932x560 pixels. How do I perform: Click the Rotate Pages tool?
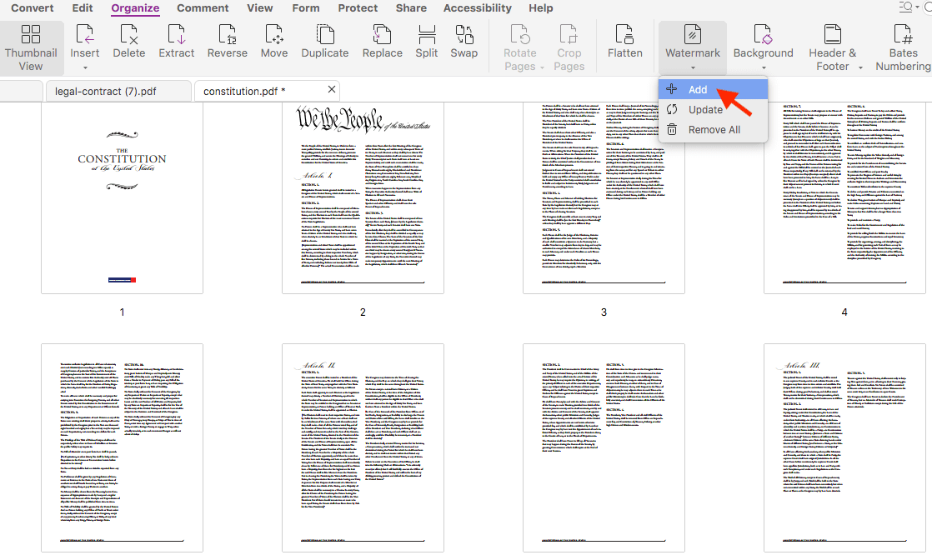(x=520, y=47)
